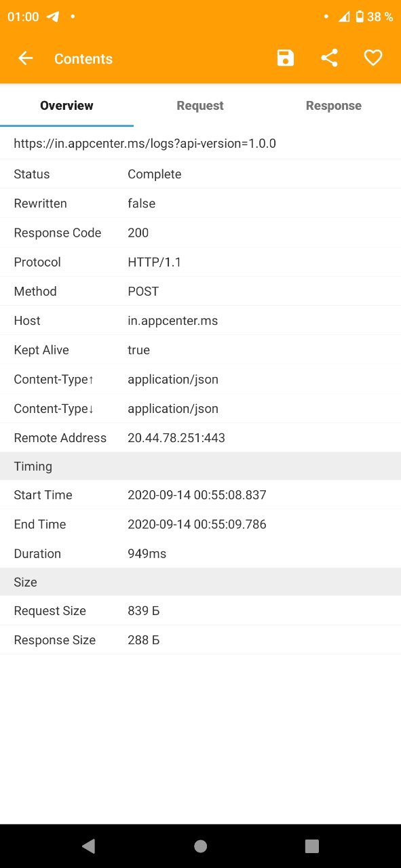Viewport: 401px width, 868px height.
Task: Tap the Status label
Action: pos(32,174)
